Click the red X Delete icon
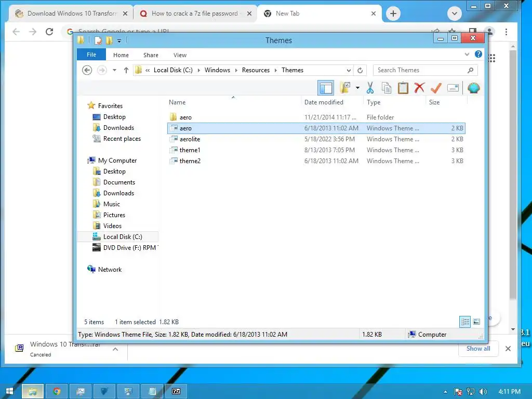 point(419,88)
